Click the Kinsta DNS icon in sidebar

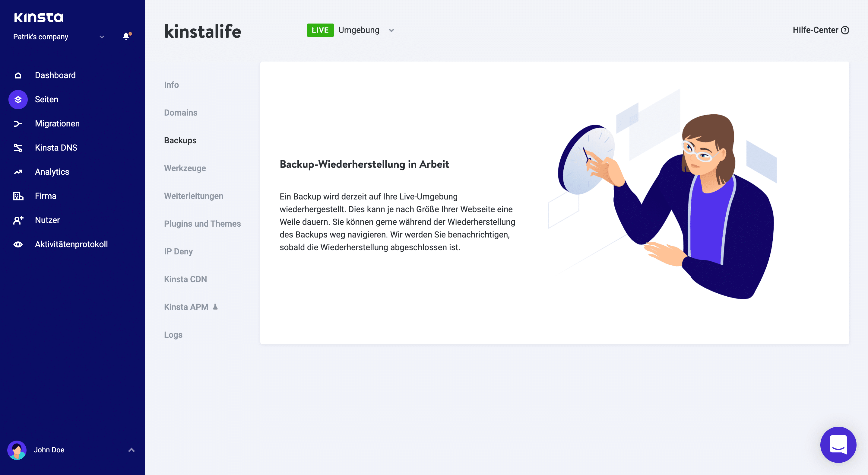17,147
